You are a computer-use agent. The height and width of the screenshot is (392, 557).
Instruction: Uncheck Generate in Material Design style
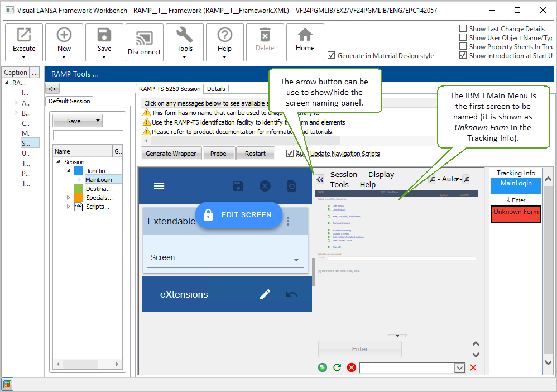(331, 55)
